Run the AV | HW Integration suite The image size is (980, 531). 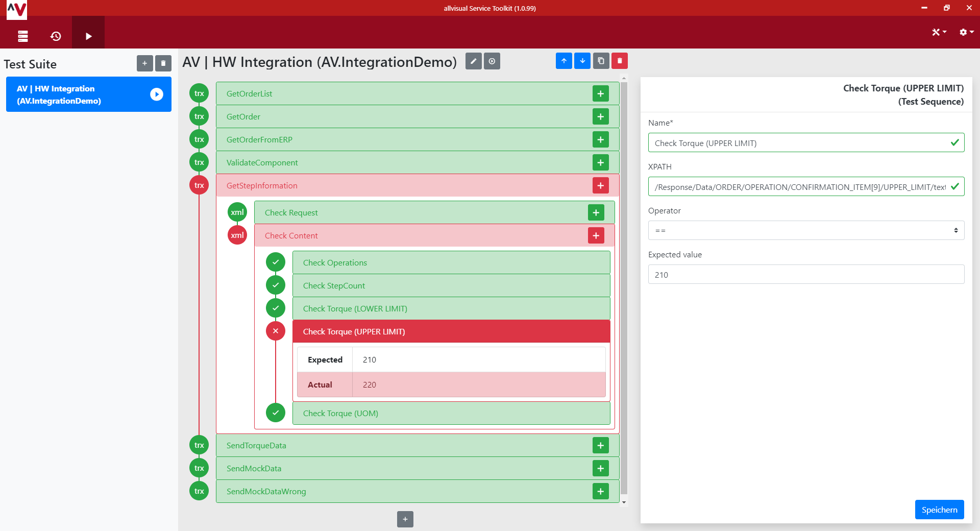[157, 94]
